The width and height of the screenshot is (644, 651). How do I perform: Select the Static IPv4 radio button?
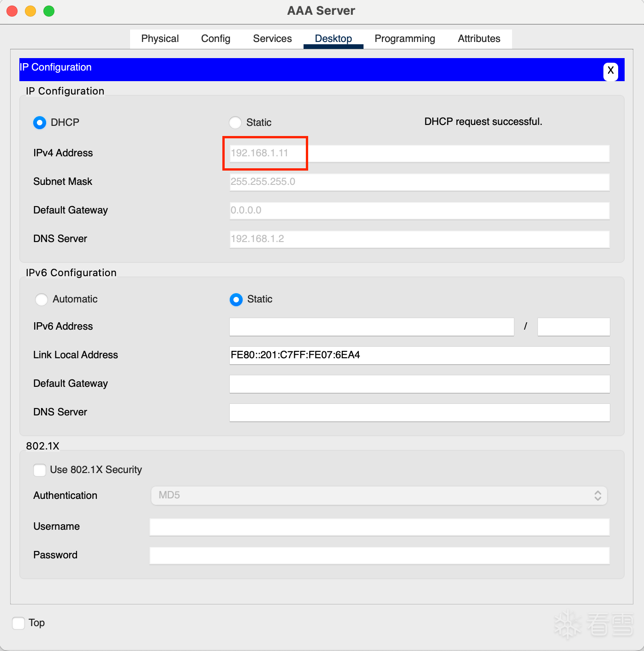(235, 123)
